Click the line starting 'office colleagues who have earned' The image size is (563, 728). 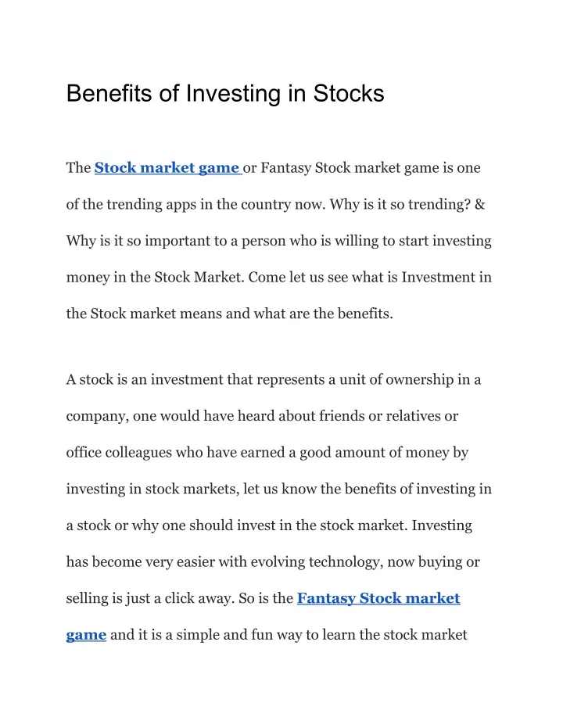pos(267,453)
